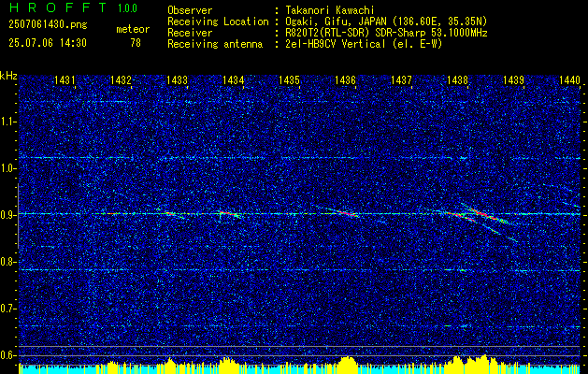
Task: Click the 1432 time marker
Action: point(121,79)
